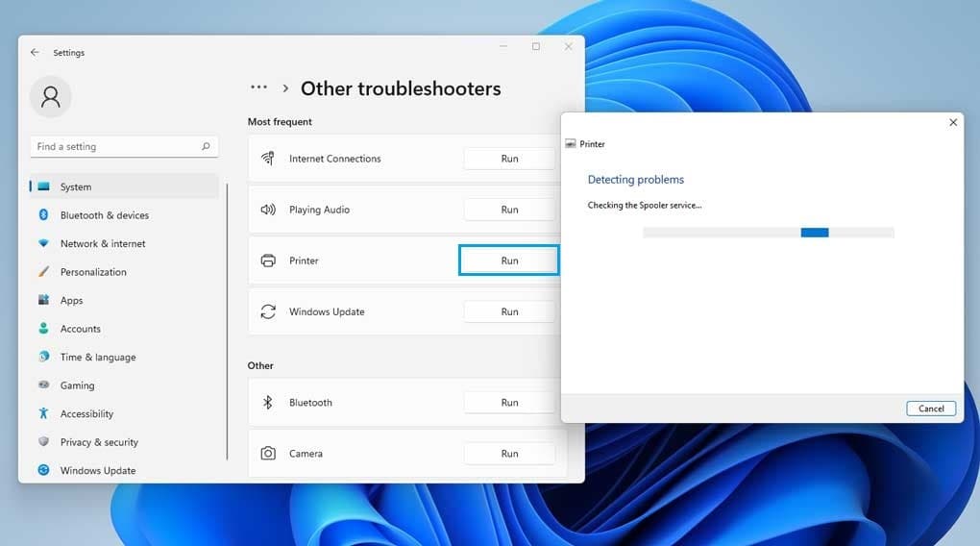
Task: Open System settings in sidebar
Action: 124,186
